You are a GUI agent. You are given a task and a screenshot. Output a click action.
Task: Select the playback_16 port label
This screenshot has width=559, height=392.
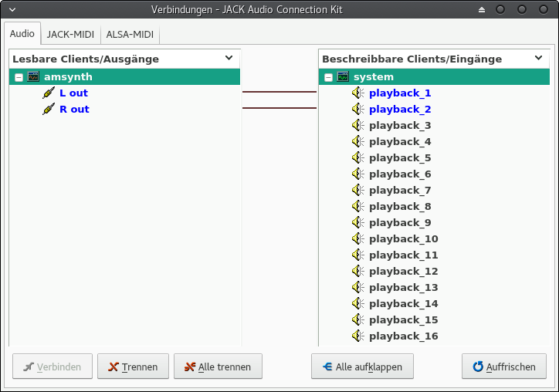tap(404, 336)
